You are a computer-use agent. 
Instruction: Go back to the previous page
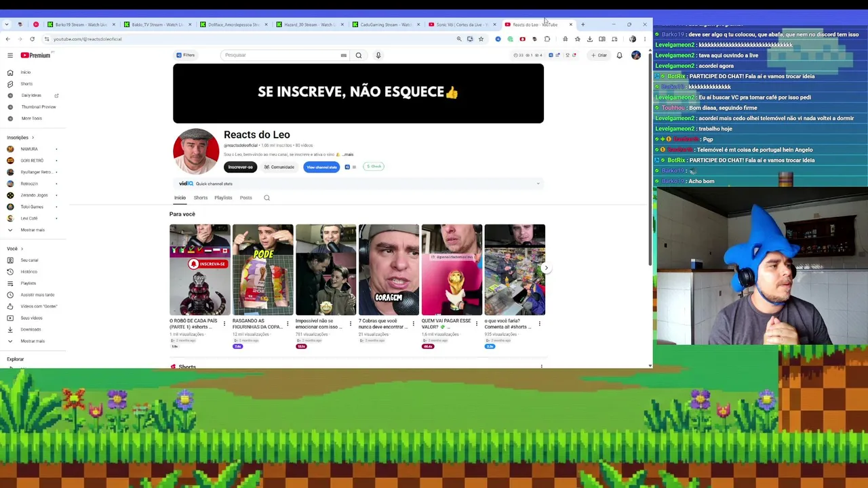click(8, 39)
